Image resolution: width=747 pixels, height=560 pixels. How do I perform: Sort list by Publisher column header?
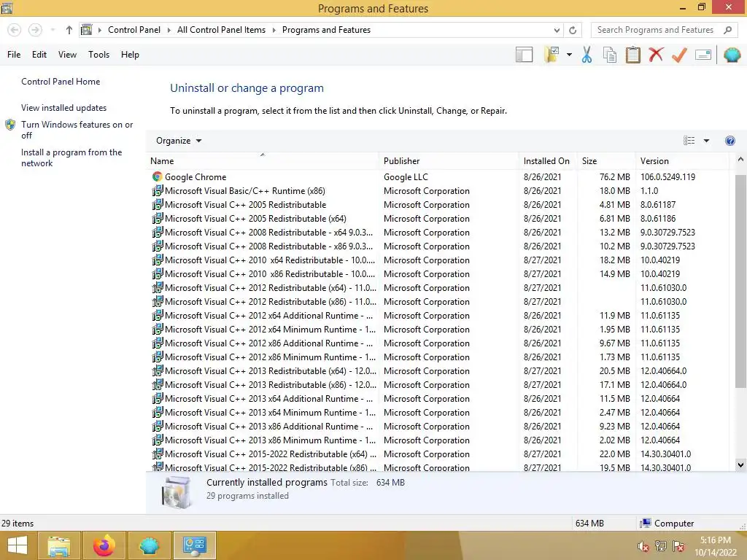(x=449, y=161)
